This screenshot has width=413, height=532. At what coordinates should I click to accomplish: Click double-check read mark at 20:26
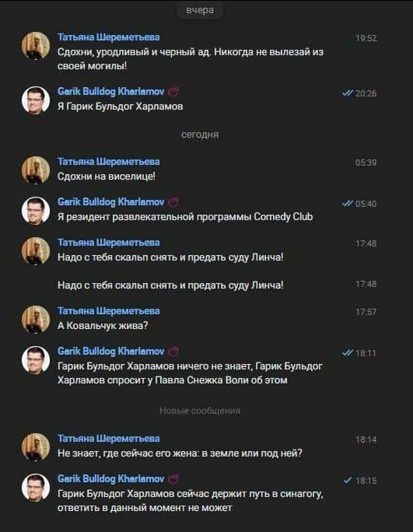coord(348,93)
